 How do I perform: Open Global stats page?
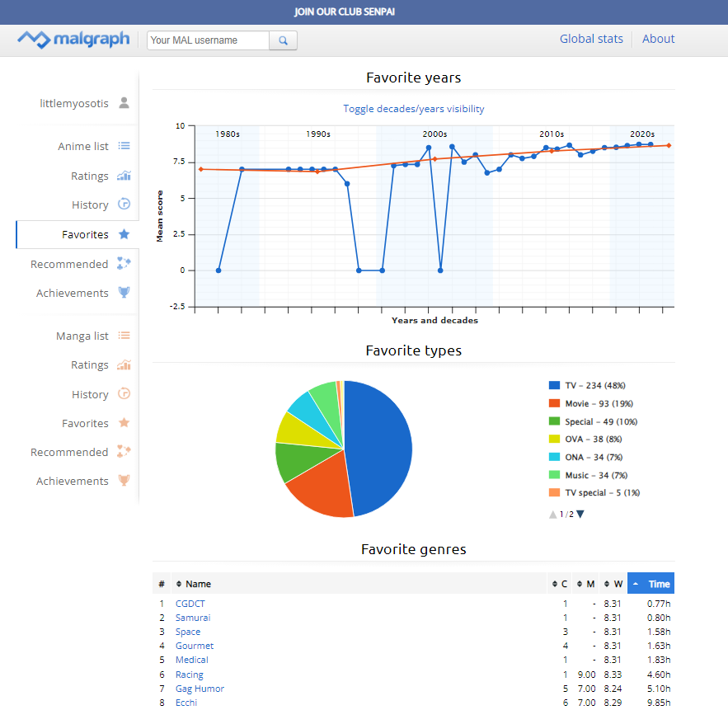591,39
